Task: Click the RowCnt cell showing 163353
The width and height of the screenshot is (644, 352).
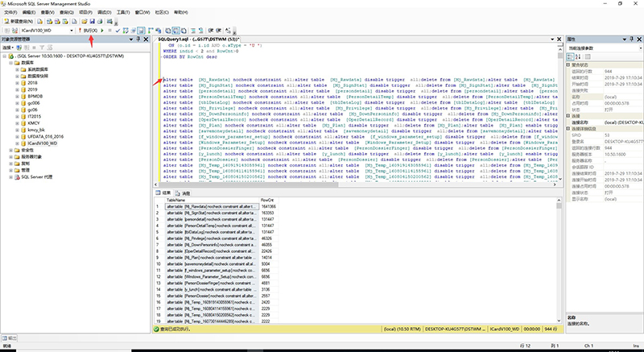Action: pyautogui.click(x=268, y=213)
